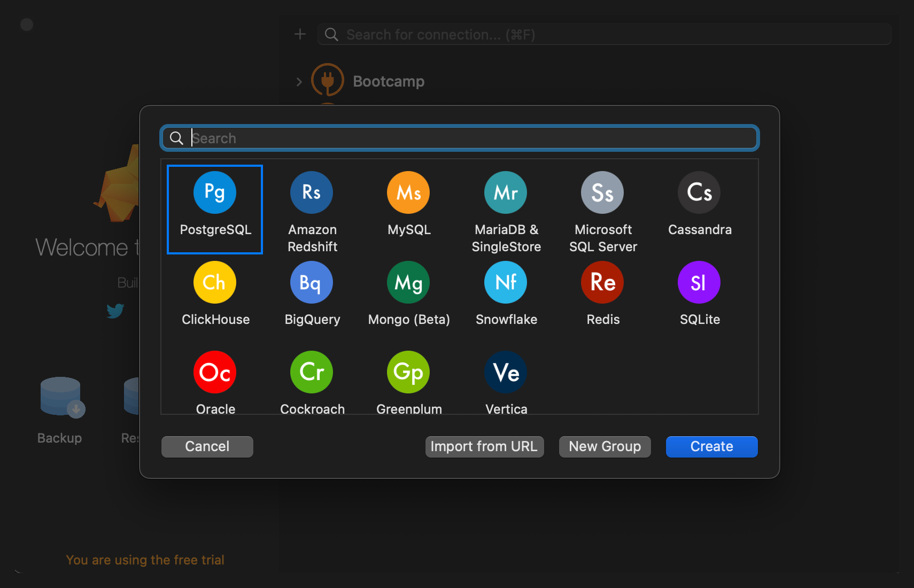Viewport: 914px width, 588px height.
Task: Select the SQLite icon
Action: click(x=699, y=283)
